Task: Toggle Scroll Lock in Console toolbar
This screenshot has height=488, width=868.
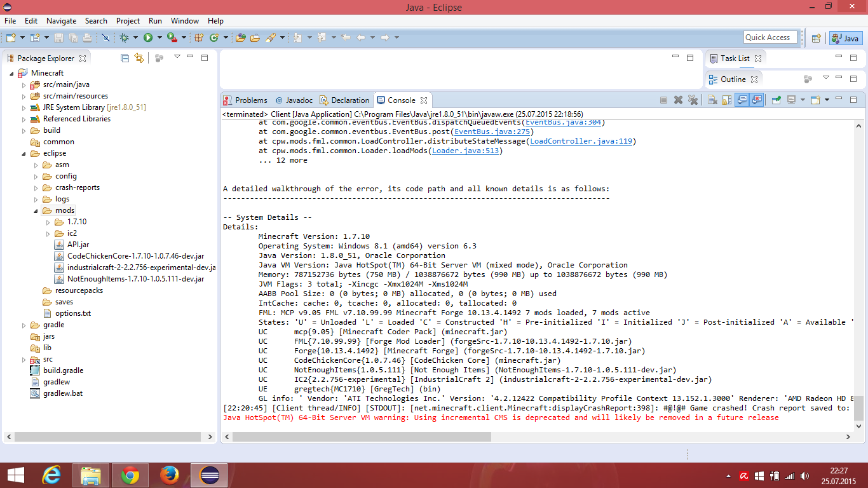Action: (726, 100)
